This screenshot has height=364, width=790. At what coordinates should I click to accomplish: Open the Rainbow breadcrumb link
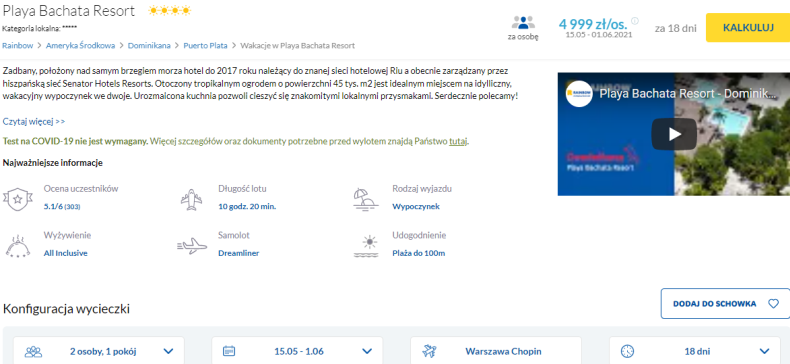(x=18, y=45)
